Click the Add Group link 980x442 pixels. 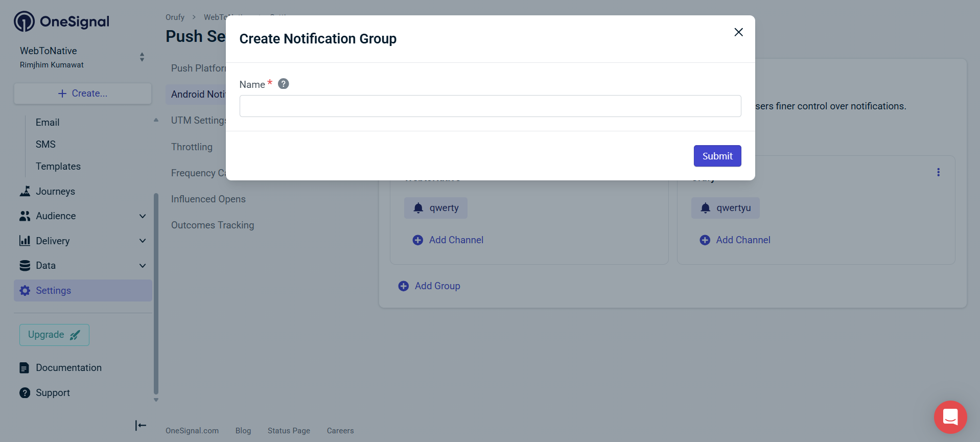pos(437,286)
